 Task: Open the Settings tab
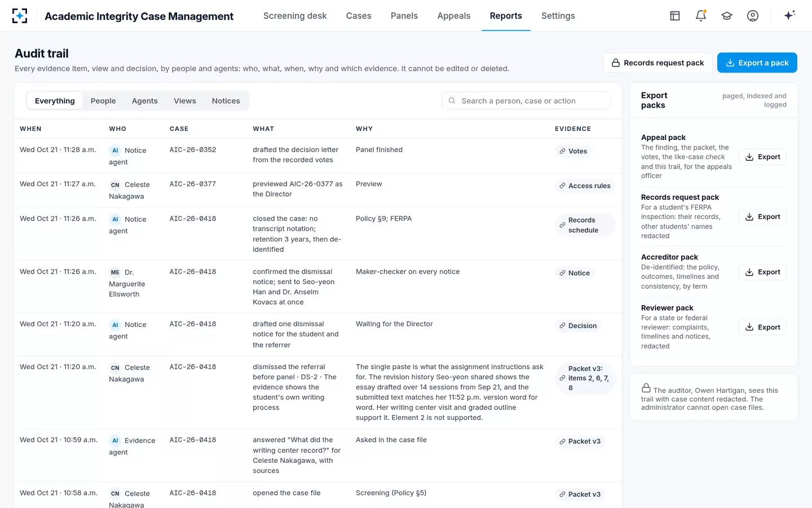[558, 16]
